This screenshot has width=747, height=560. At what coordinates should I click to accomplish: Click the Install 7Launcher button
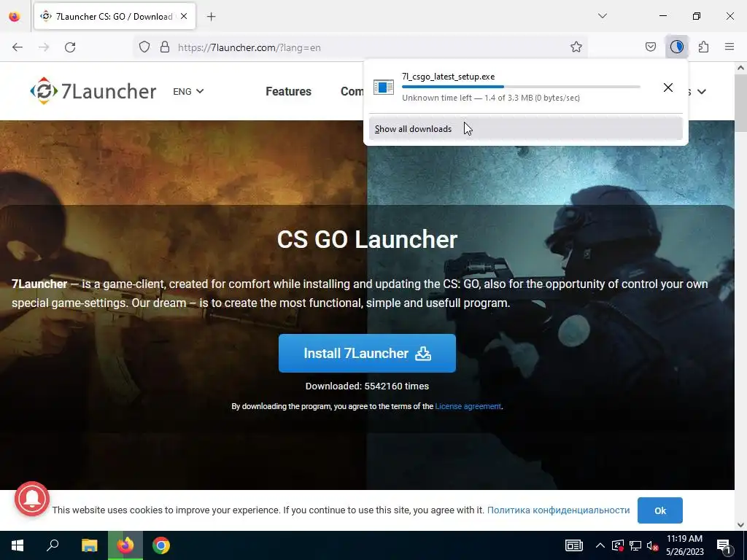pyautogui.click(x=367, y=354)
